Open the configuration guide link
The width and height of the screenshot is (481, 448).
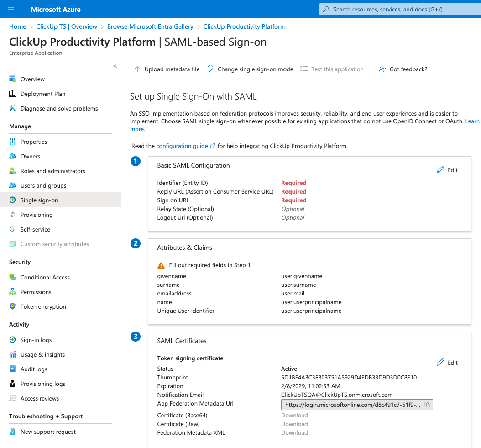(183, 146)
